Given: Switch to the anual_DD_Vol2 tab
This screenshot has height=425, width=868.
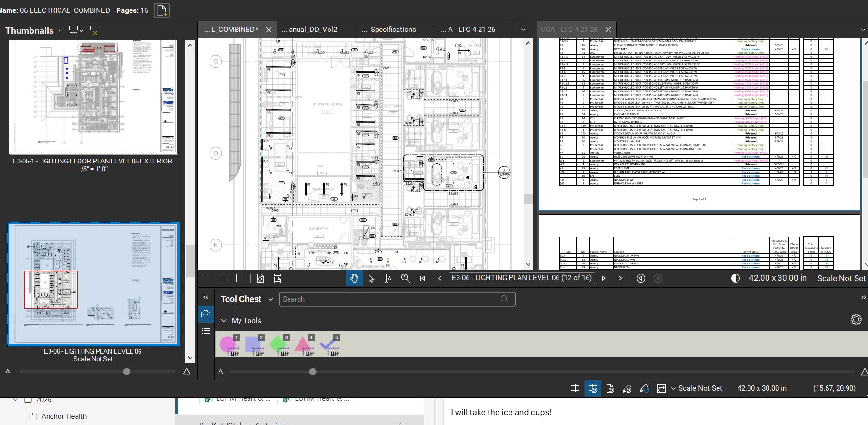Looking at the screenshot, I should [x=309, y=30].
